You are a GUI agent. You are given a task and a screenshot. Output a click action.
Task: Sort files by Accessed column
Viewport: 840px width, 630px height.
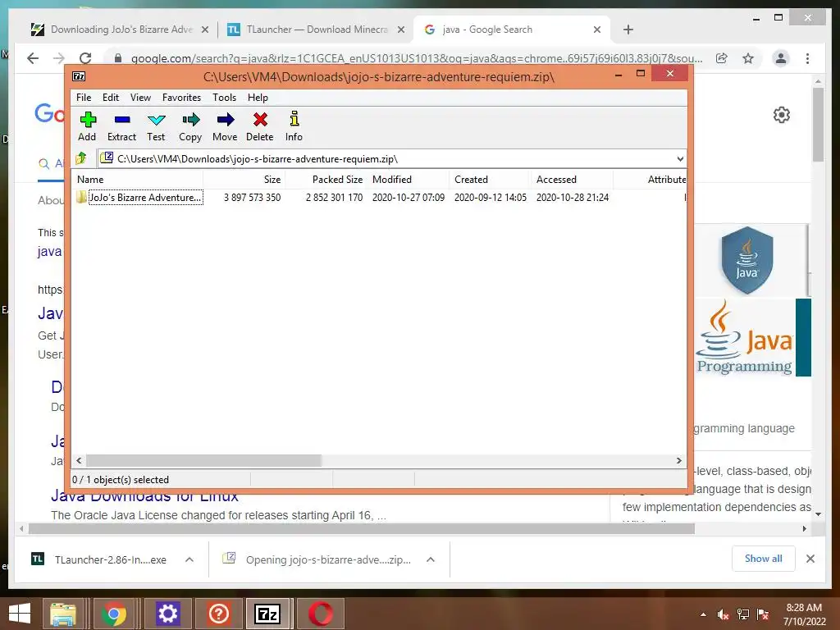pos(572,180)
